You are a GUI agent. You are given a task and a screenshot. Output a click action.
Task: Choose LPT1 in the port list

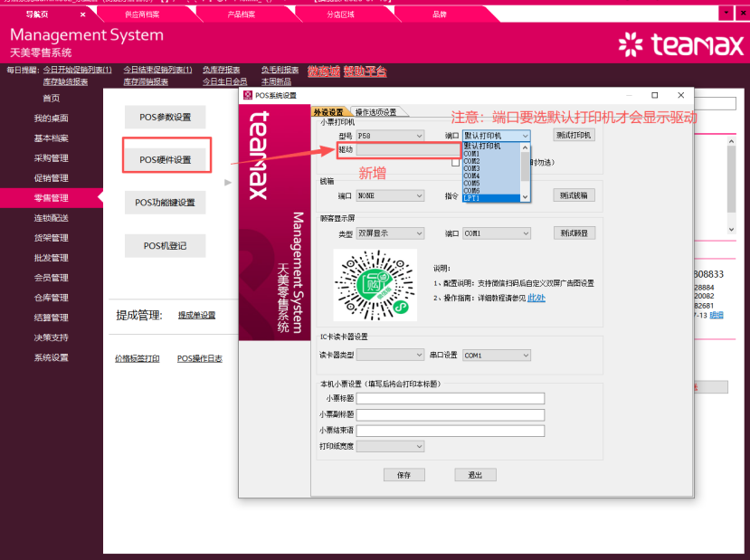point(491,198)
